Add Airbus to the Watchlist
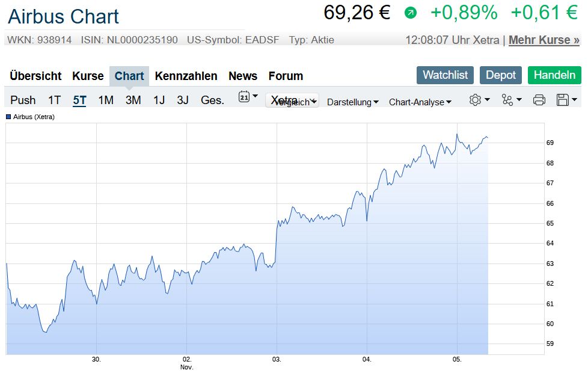This screenshot has height=373, width=588. click(x=445, y=75)
